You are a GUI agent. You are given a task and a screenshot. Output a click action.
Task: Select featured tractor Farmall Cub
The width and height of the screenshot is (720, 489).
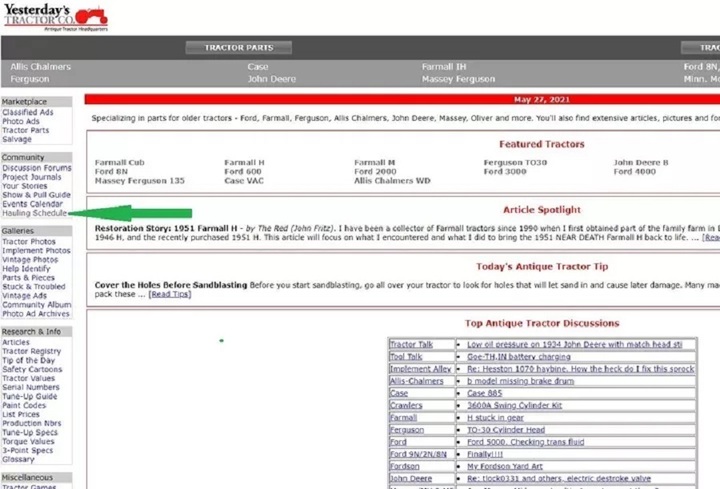119,163
